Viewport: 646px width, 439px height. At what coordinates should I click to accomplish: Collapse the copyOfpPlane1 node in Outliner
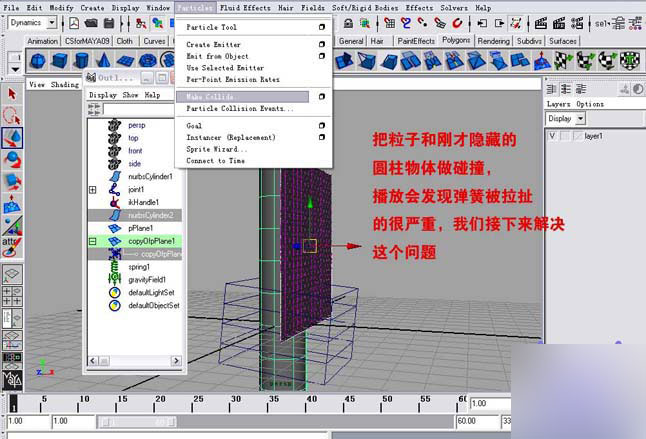[93, 241]
